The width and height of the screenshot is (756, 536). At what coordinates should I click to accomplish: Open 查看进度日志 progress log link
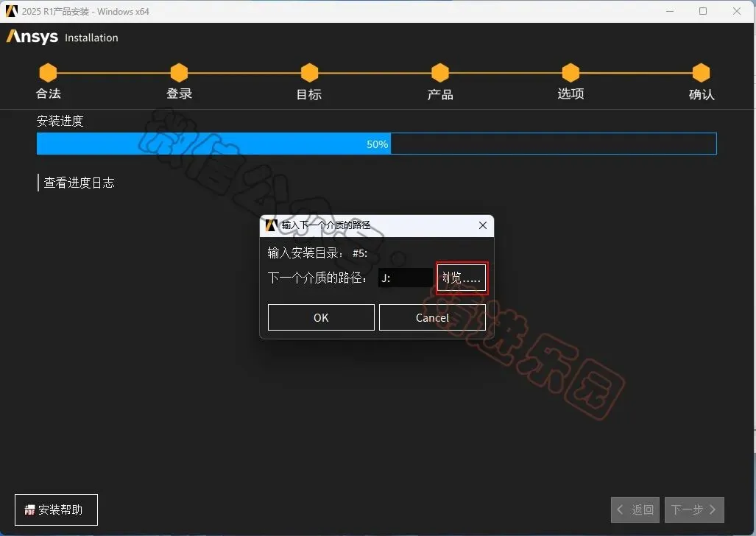pos(79,183)
